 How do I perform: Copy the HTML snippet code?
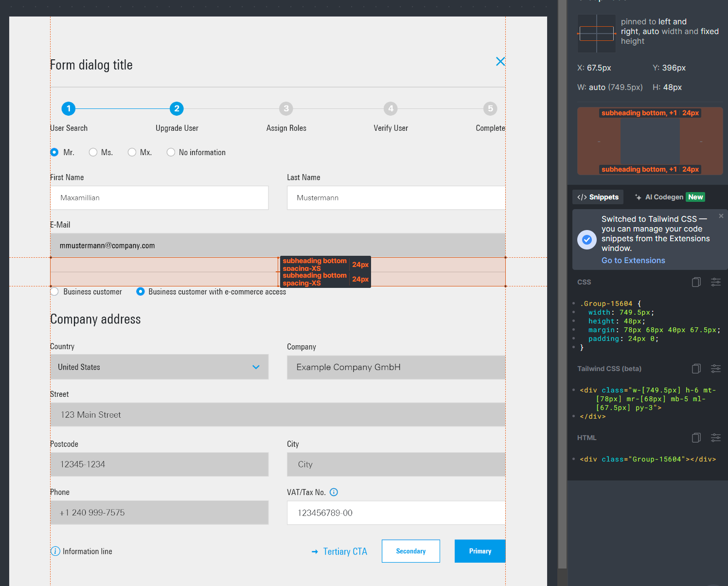click(x=696, y=438)
